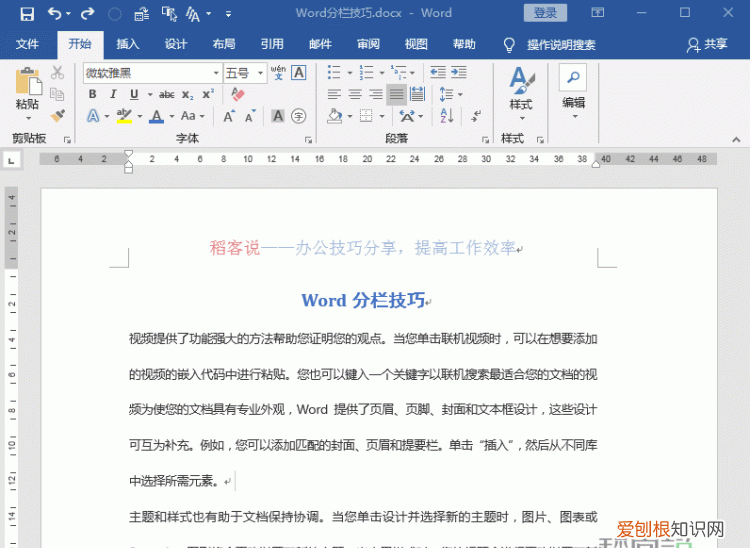Apply the font color A swatch
This screenshot has width=750, height=548.
[x=156, y=116]
